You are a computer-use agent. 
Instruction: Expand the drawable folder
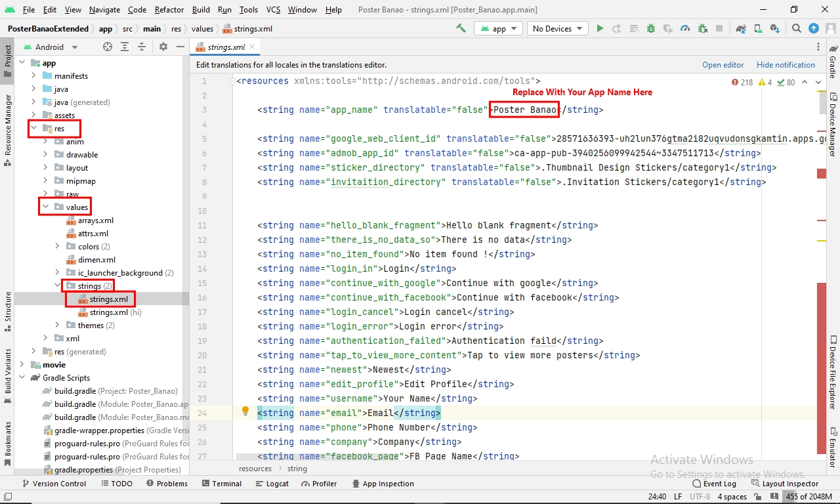45,155
